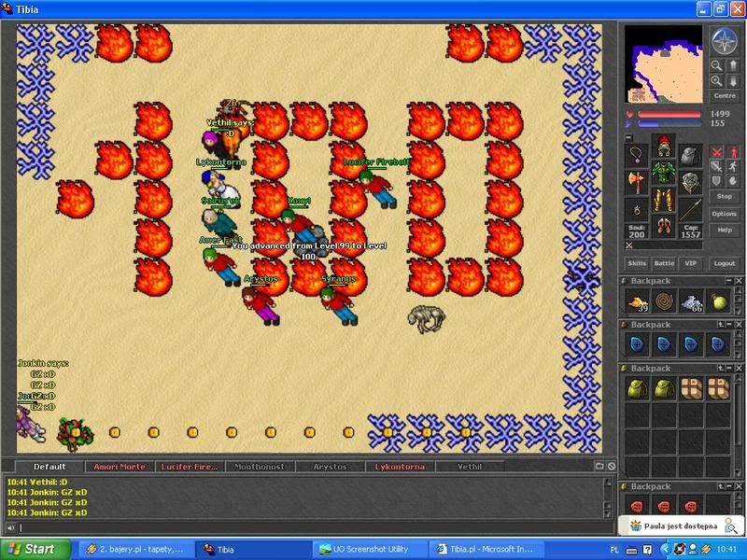Select the ring in the ring slot
This screenshot has width=747, height=560.
coord(637,209)
